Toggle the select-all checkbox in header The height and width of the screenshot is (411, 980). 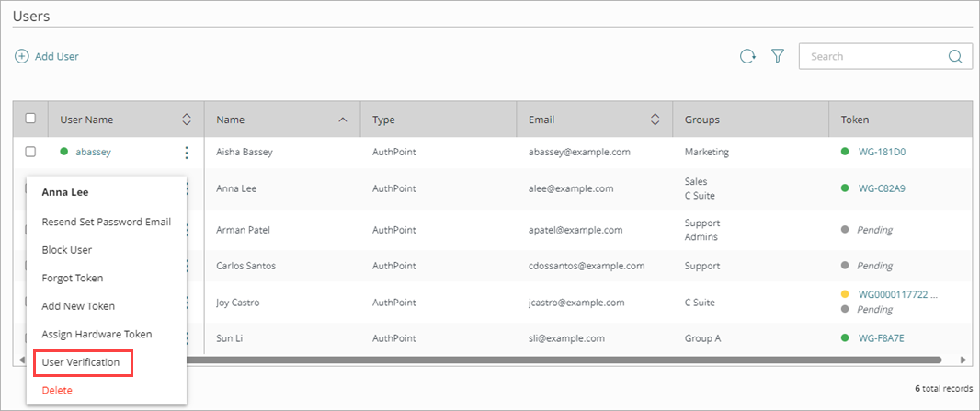click(30, 118)
